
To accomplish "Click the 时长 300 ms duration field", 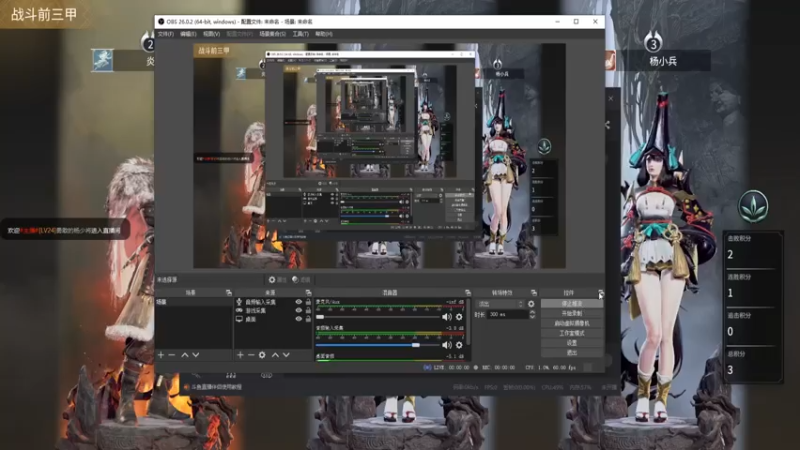I will [508, 315].
